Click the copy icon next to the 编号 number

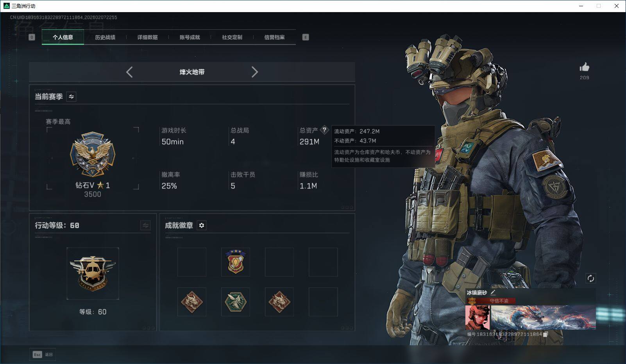[546, 334]
